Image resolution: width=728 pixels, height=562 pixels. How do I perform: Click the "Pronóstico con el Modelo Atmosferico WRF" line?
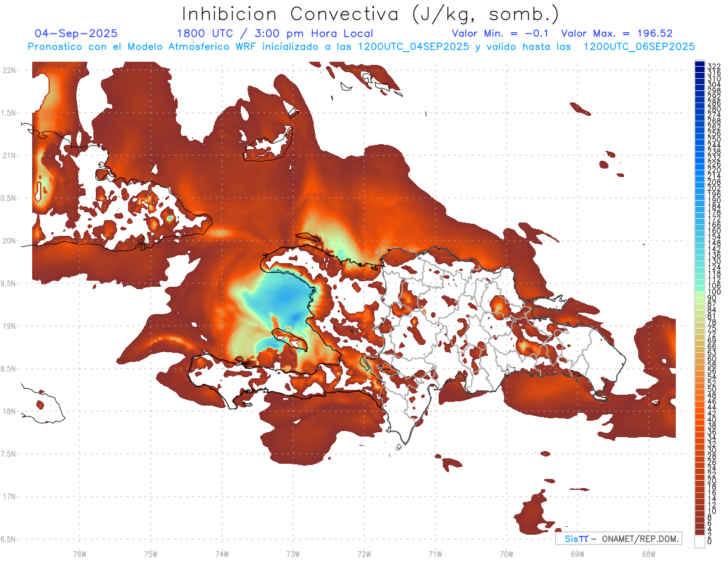[x=361, y=46]
